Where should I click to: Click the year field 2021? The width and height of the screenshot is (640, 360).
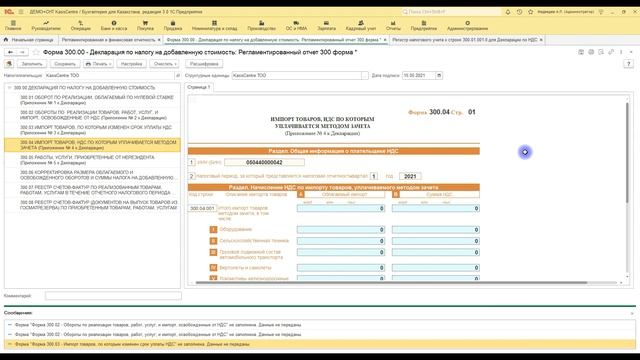410,176
